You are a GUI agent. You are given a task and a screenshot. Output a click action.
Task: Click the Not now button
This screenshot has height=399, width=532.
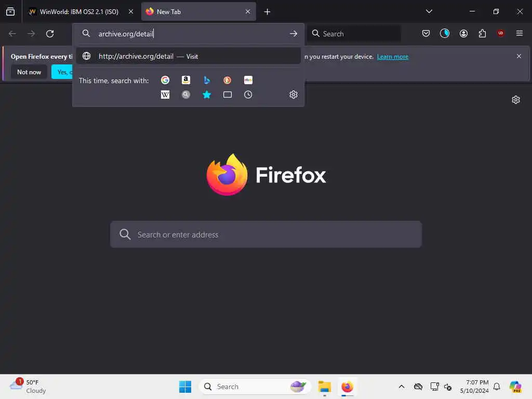click(29, 72)
